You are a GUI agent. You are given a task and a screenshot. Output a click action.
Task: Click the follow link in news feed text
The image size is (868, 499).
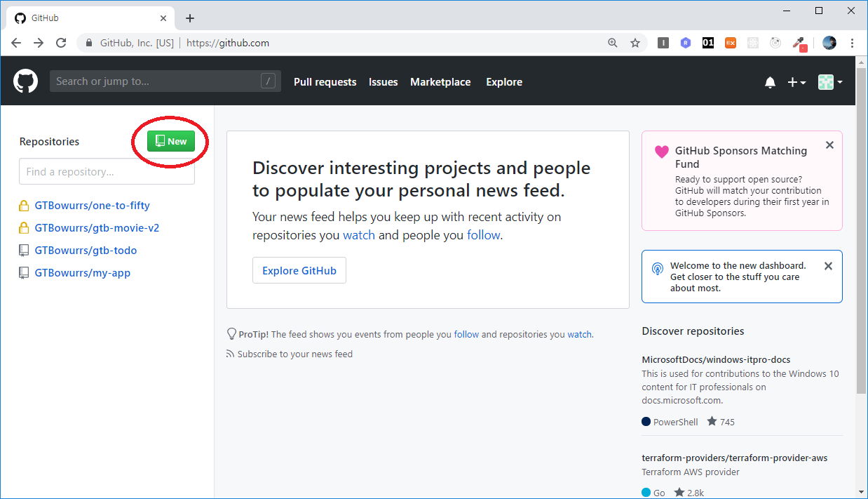484,235
